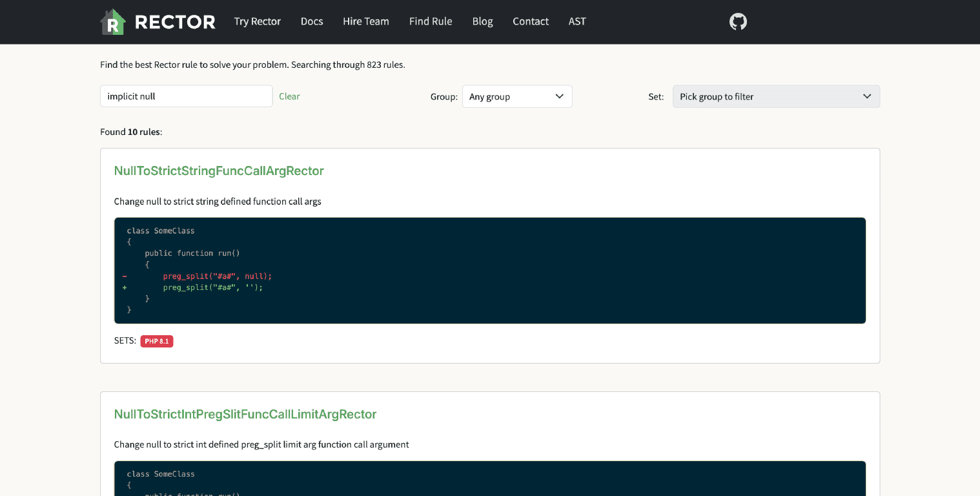
Task: Select Find Rule in the navbar
Action: click(x=431, y=21)
